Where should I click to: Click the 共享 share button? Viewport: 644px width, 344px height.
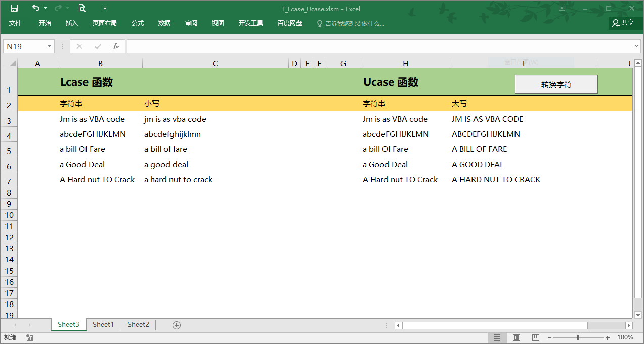pos(623,23)
